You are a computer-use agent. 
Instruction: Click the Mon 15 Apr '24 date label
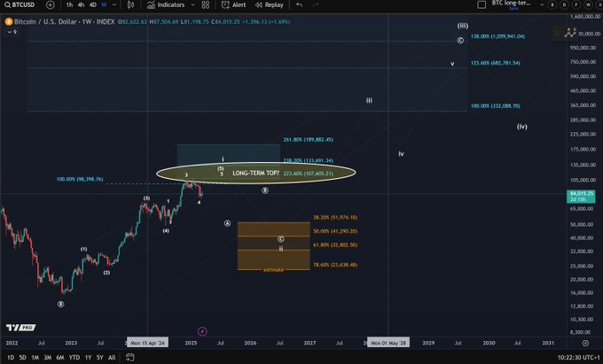[x=148, y=343]
